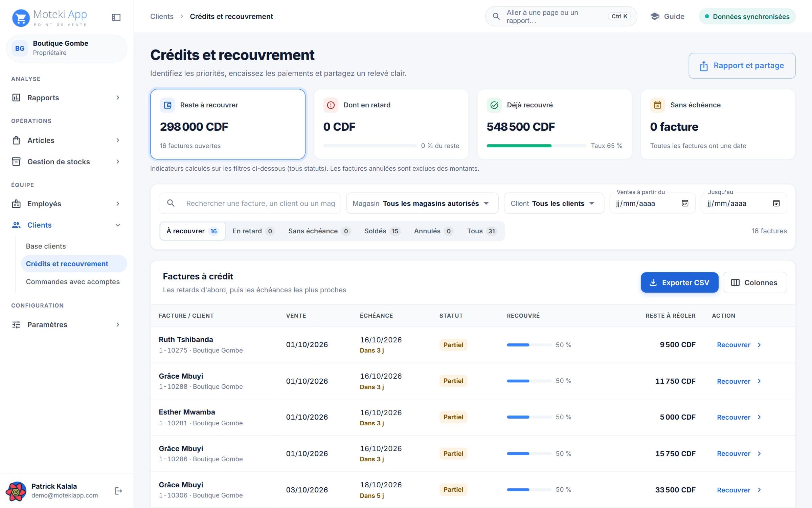Image resolution: width=812 pixels, height=508 pixels.
Task: Click the Clients people icon
Action: click(x=16, y=225)
